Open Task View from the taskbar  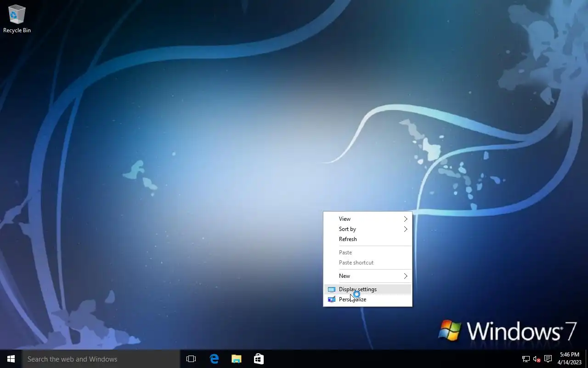point(191,359)
